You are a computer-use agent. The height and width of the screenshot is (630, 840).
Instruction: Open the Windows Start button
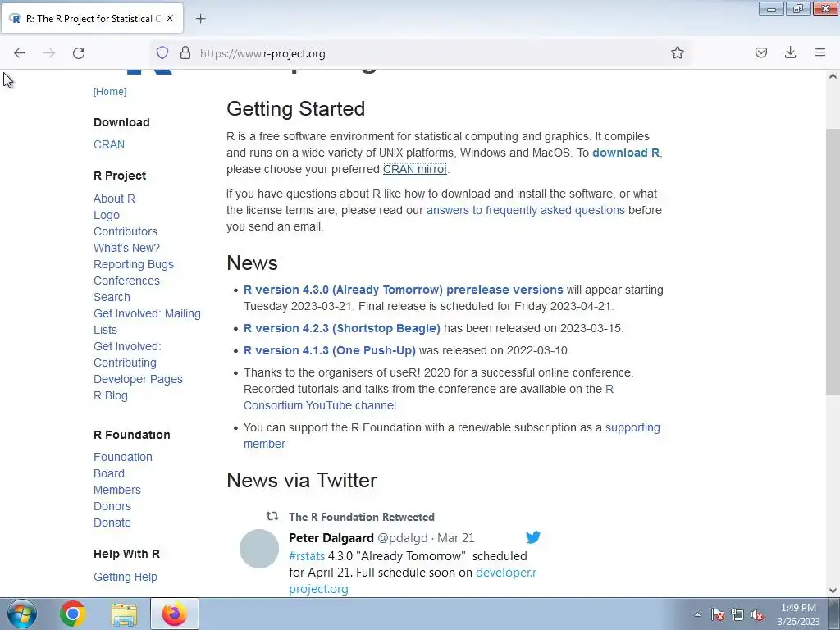coord(22,614)
